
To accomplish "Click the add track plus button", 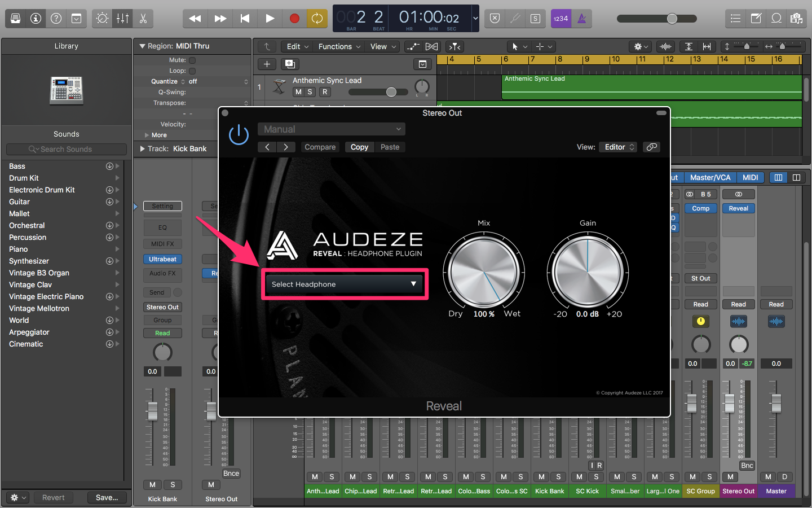I will pos(267,64).
